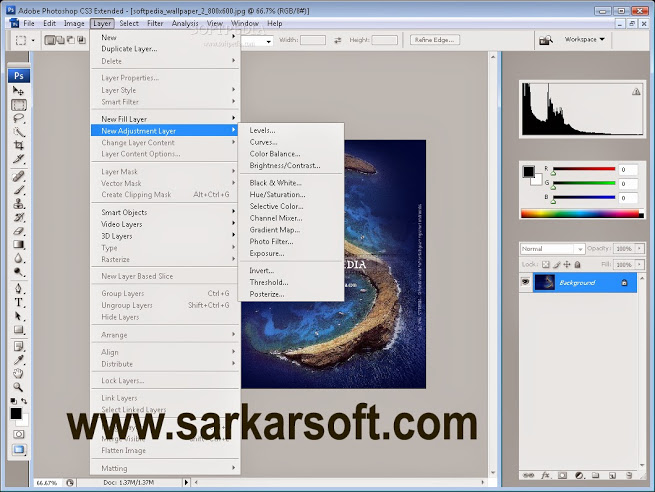Select the Eraser tool
Image resolution: width=655 pixels, height=492 pixels.
pyautogui.click(x=18, y=231)
